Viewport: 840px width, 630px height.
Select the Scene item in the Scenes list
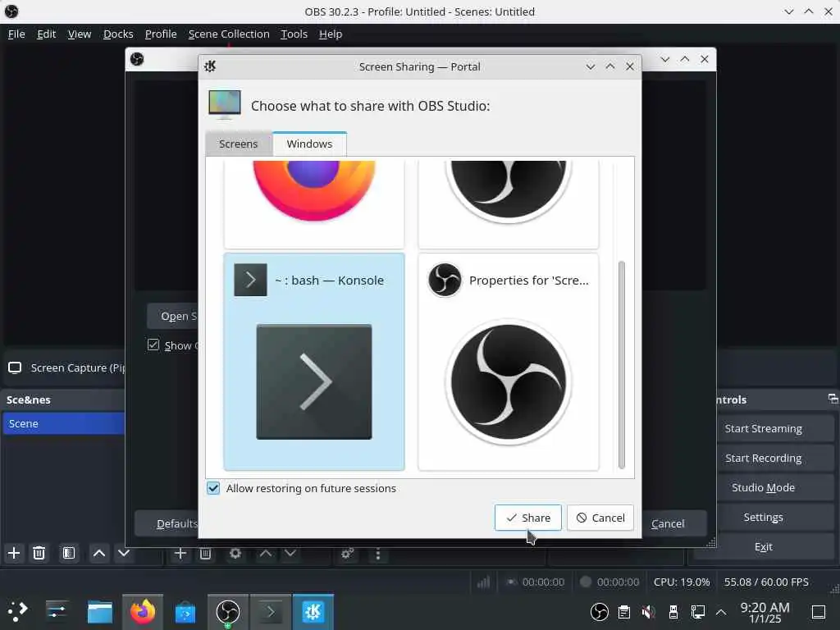[x=63, y=423]
